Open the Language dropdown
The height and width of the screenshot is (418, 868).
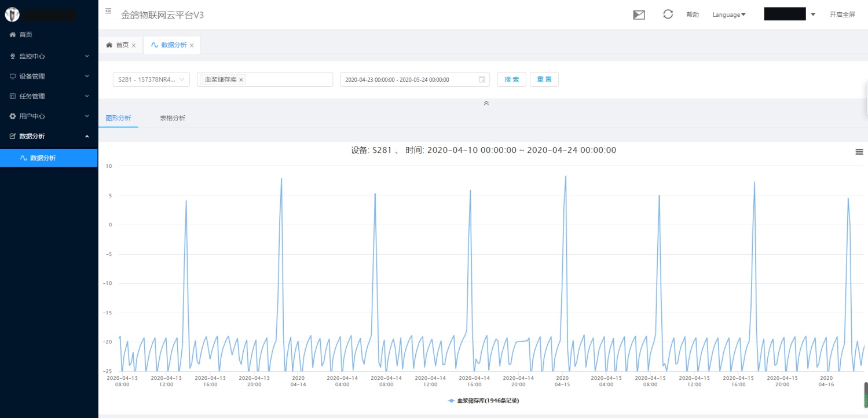[729, 15]
